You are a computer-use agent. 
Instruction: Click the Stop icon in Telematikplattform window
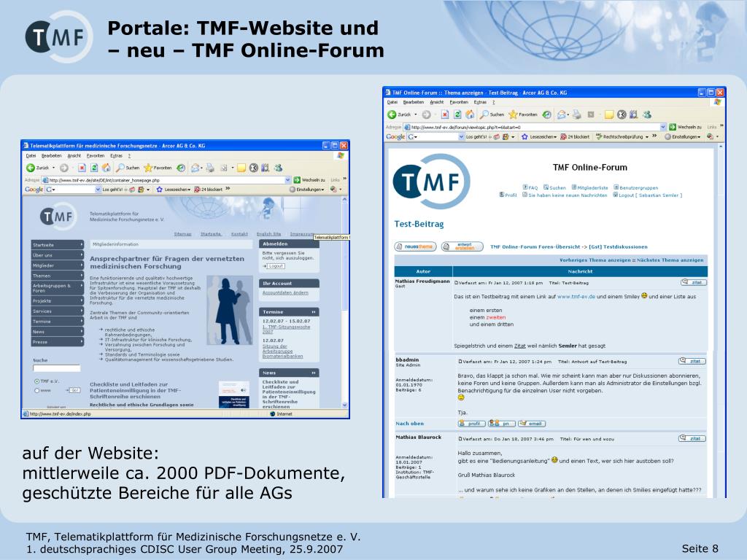82,168
